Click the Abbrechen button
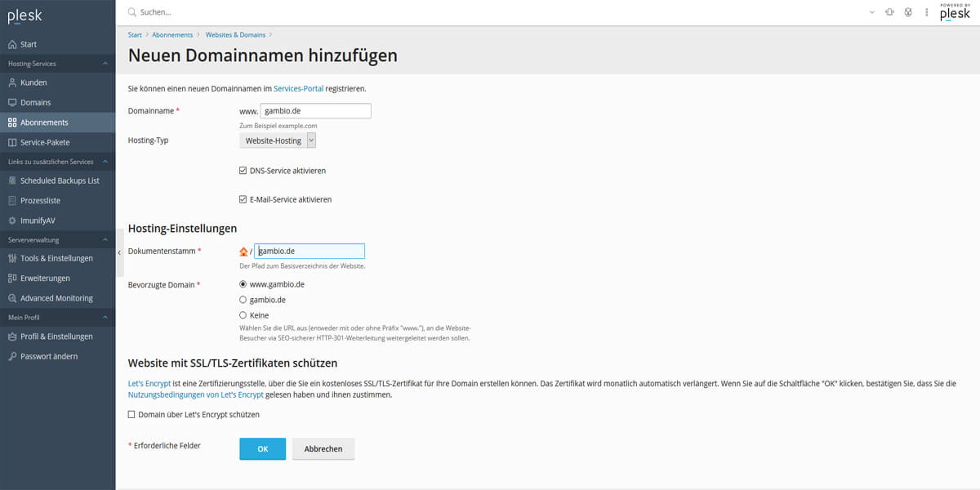The height and width of the screenshot is (490, 980). (323, 449)
